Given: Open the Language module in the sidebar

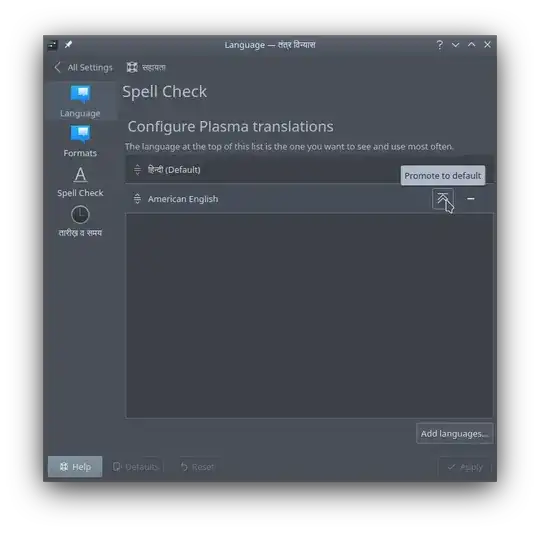Looking at the screenshot, I should click(80, 101).
